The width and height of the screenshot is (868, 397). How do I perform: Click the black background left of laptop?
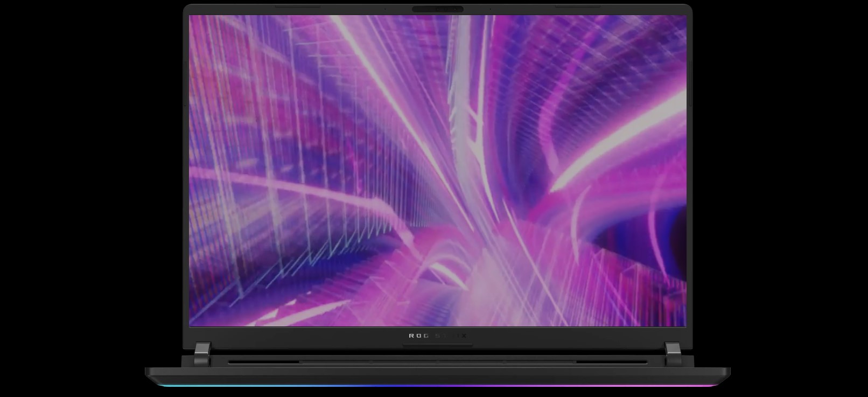pyautogui.click(x=81, y=199)
